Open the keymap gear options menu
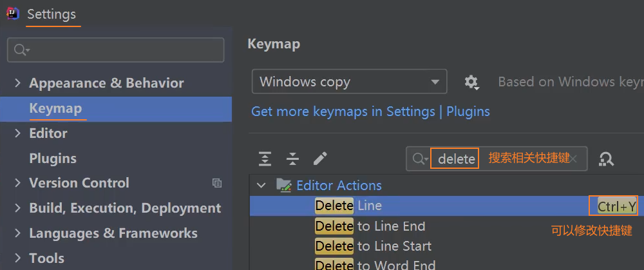Viewport: 644px width, 270px height. 471,82
